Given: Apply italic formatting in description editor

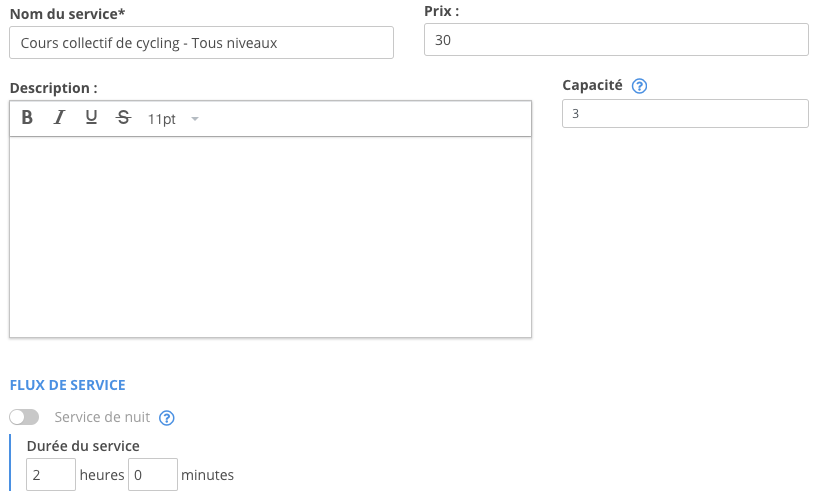Looking at the screenshot, I should pos(59,118).
